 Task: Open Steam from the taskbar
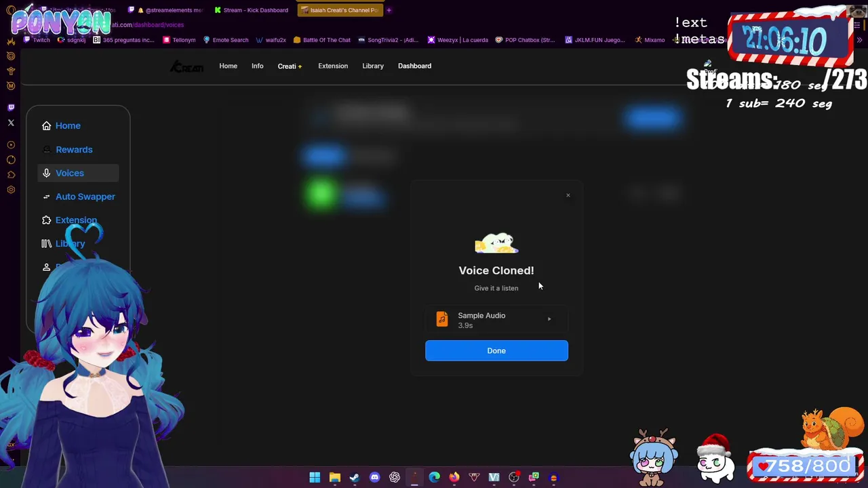pos(354,477)
